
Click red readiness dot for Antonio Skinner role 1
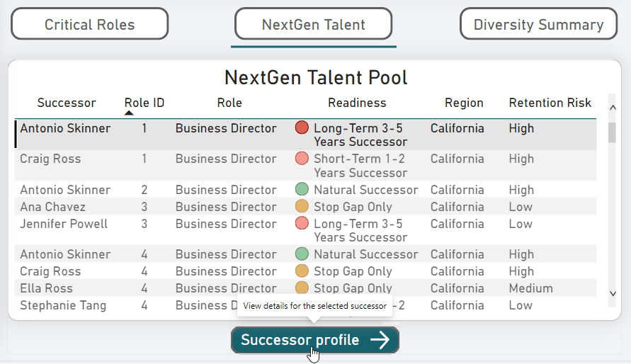coord(302,128)
